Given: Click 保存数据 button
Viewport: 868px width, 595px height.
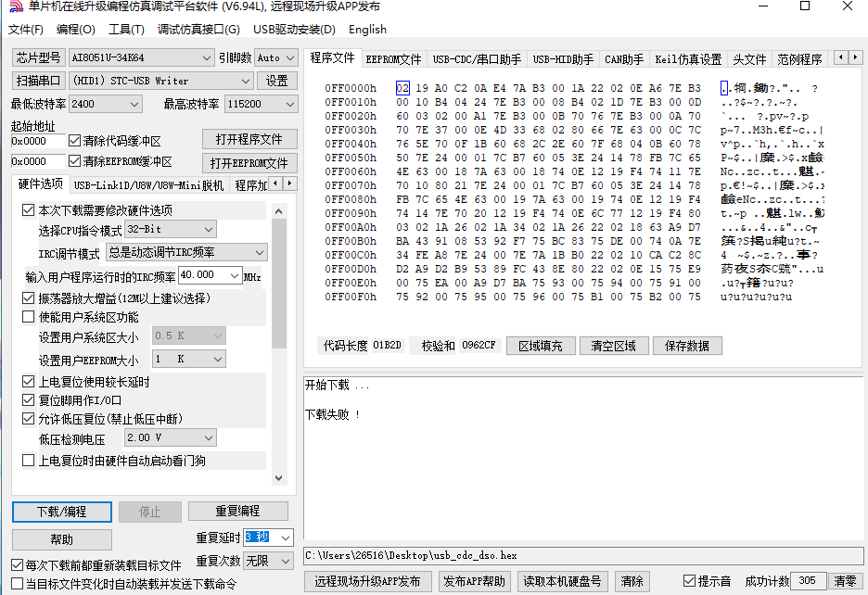Looking at the screenshot, I should pos(687,346).
